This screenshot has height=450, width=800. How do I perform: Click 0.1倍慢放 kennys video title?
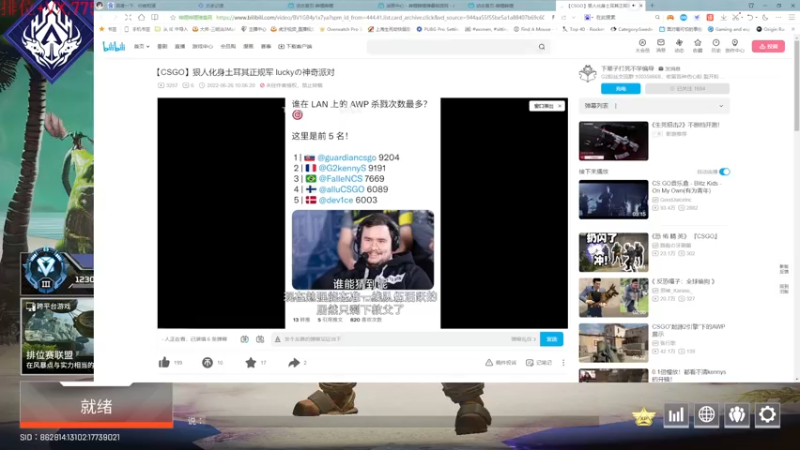[689, 376]
